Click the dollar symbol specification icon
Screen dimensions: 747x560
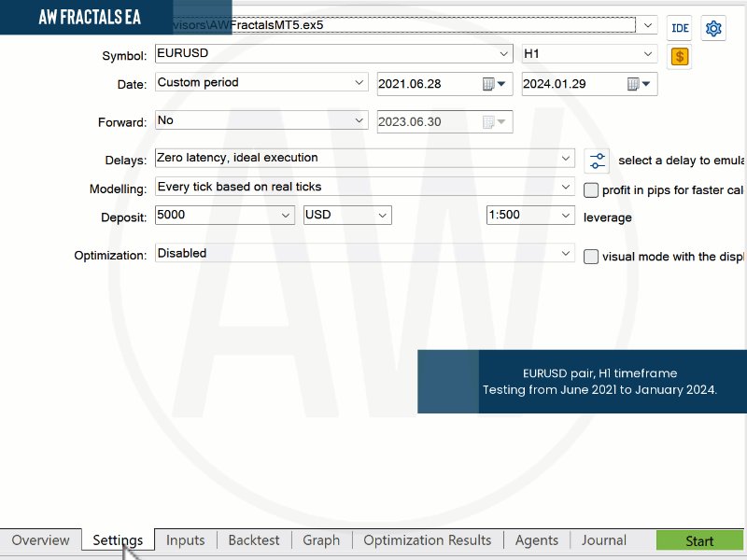680,57
